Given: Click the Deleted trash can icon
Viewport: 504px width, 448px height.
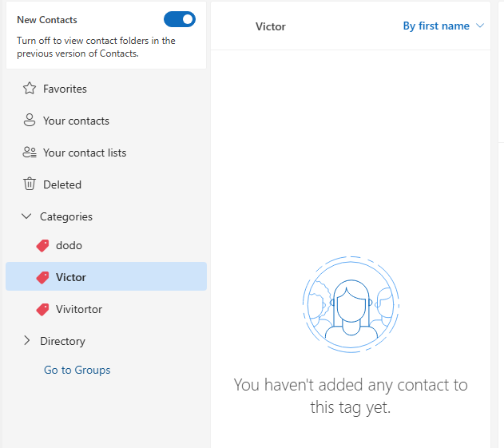Looking at the screenshot, I should pos(30,184).
